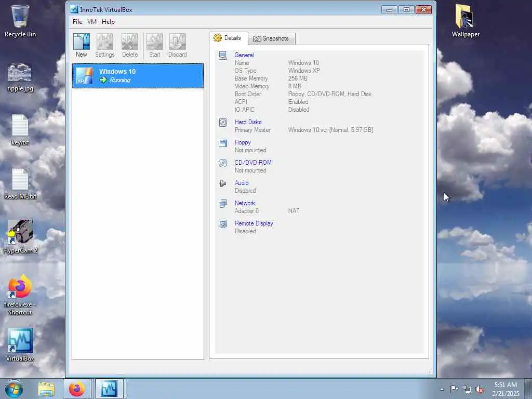Click the Floppy section icon
Image resolution: width=532 pixels, height=399 pixels.
222,143
